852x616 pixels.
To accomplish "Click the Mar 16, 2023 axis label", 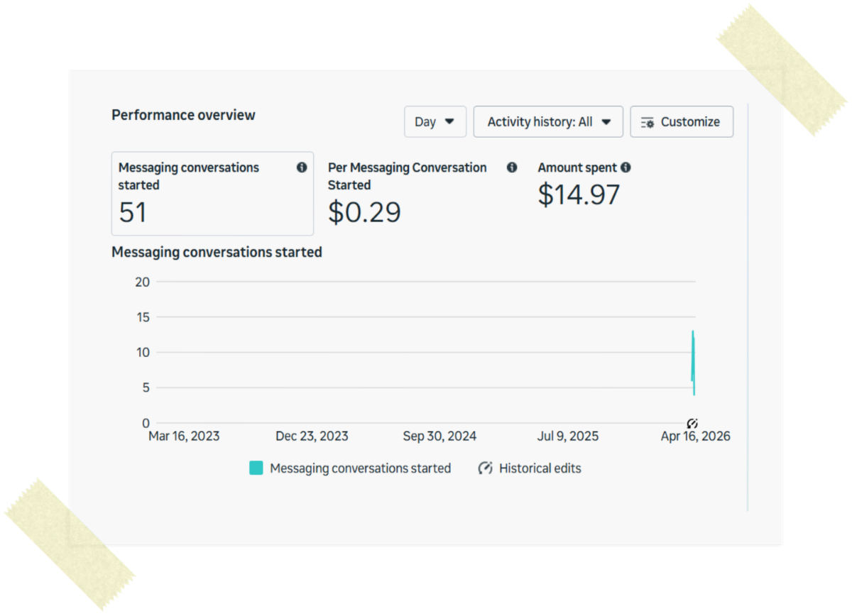I will [184, 436].
